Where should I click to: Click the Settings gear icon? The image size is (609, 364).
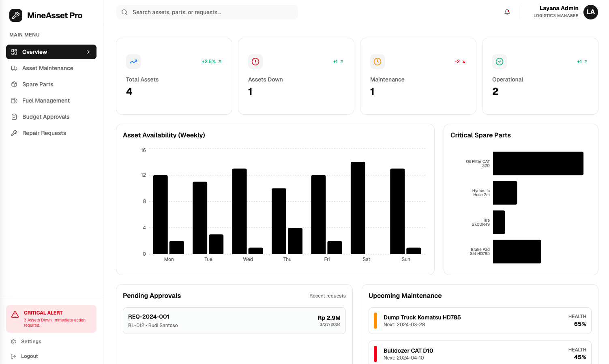(x=13, y=342)
